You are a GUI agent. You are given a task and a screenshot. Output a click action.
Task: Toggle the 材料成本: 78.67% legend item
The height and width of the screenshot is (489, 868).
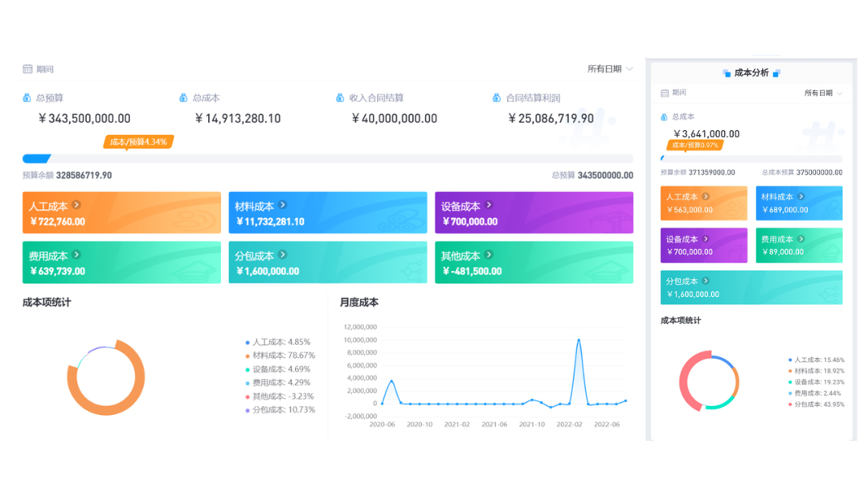(x=281, y=355)
